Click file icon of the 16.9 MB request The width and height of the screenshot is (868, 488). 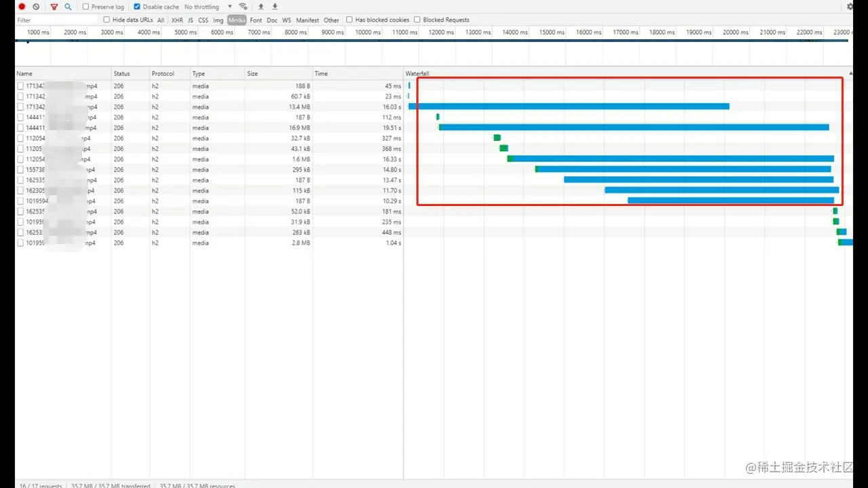pos(20,128)
